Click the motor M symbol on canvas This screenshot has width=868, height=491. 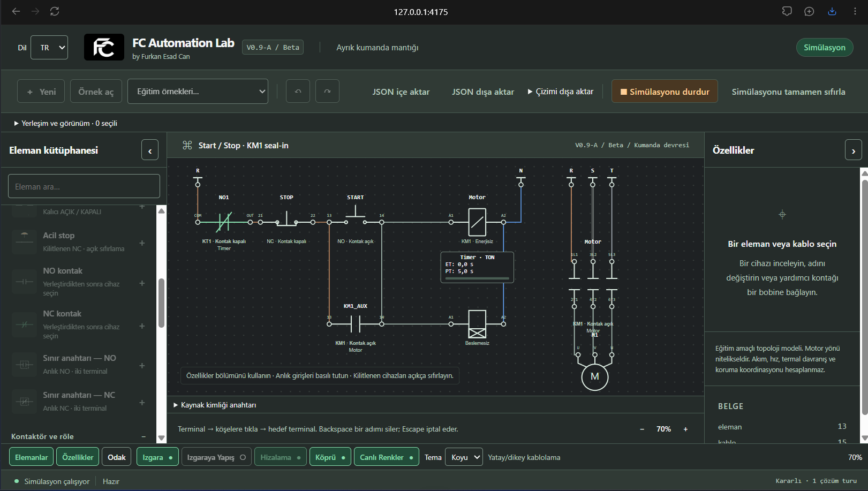tap(595, 377)
